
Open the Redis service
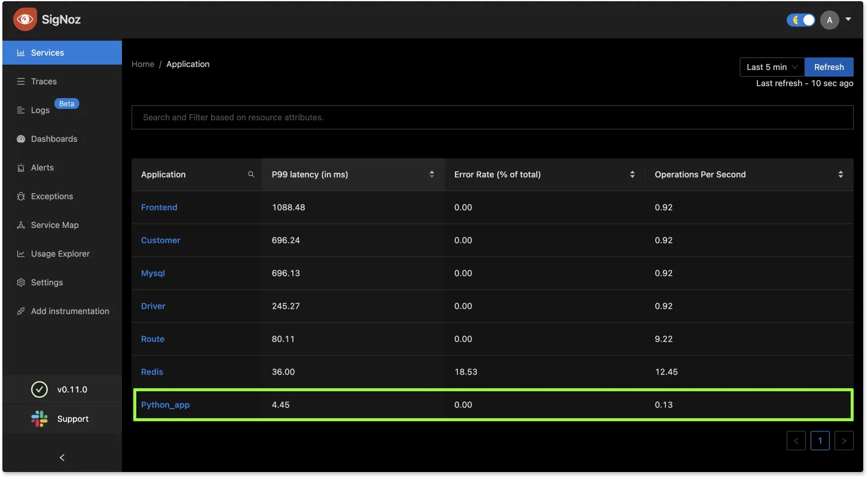[x=152, y=372]
